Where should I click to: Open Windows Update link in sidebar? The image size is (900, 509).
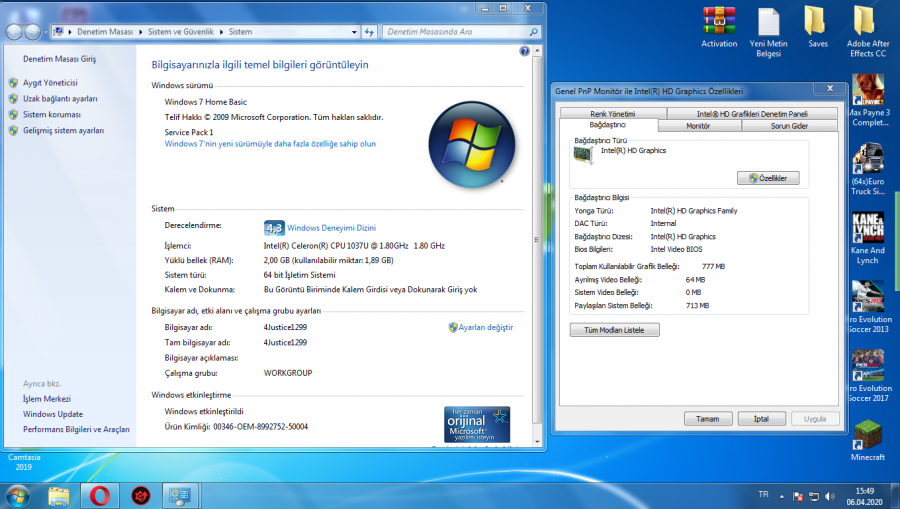point(53,414)
